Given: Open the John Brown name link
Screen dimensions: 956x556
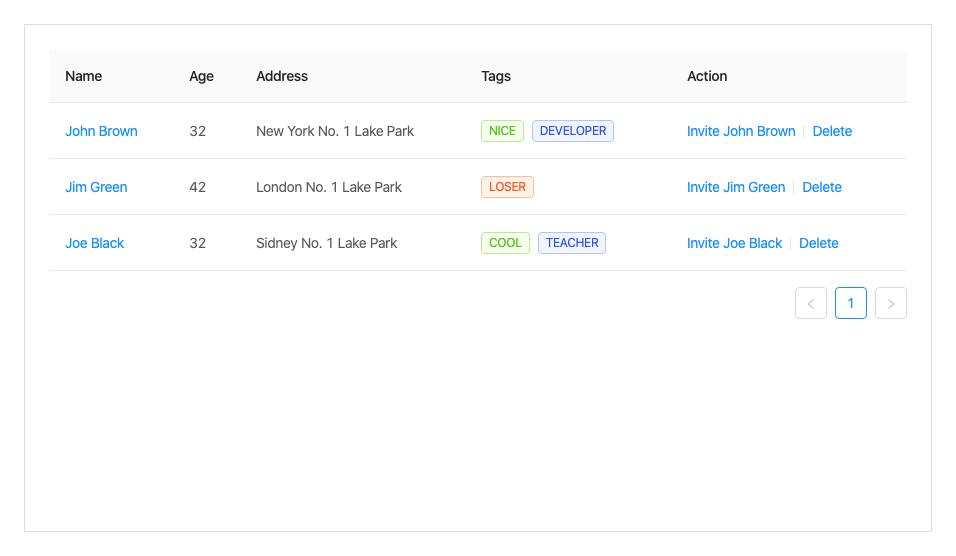Looking at the screenshot, I should (x=101, y=131).
